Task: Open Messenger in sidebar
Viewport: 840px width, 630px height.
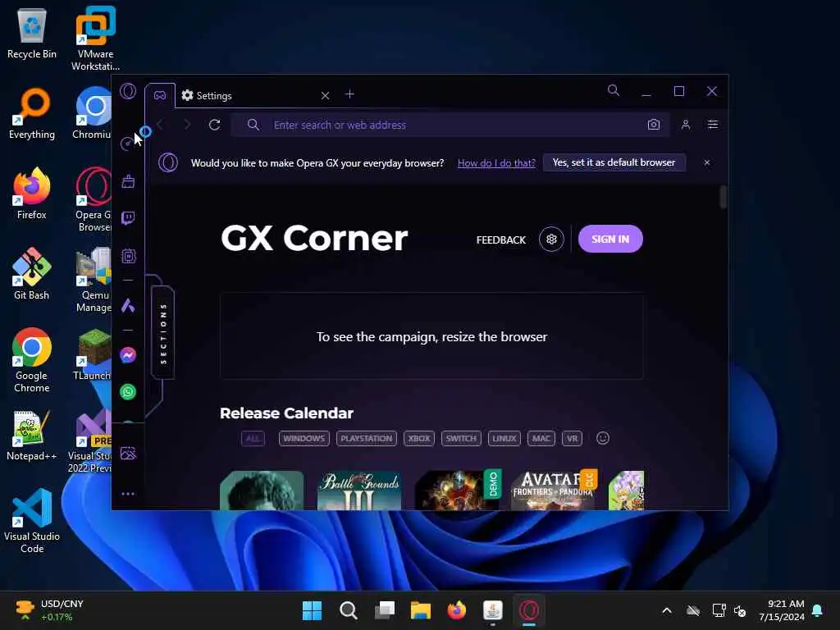Action: [x=128, y=355]
